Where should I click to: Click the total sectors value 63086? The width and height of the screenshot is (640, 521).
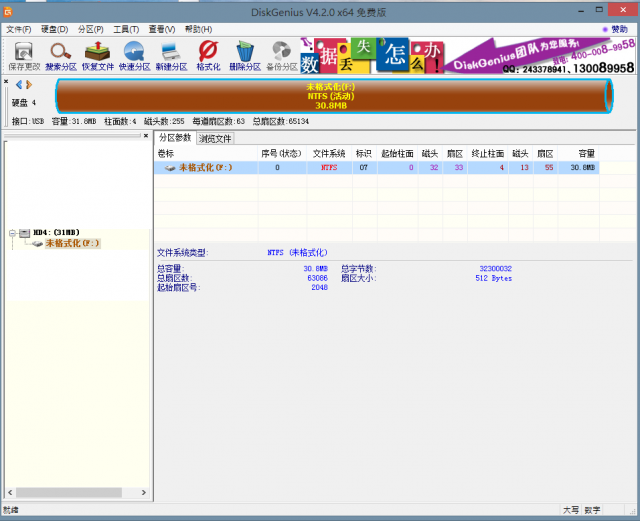click(x=318, y=278)
